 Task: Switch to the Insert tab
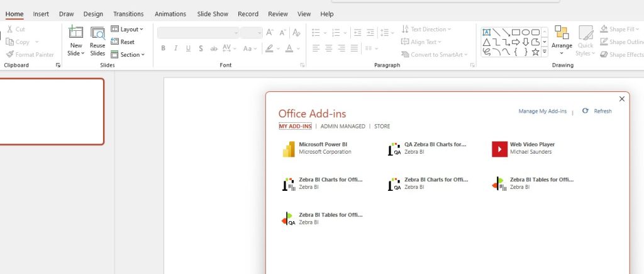pyautogui.click(x=41, y=14)
